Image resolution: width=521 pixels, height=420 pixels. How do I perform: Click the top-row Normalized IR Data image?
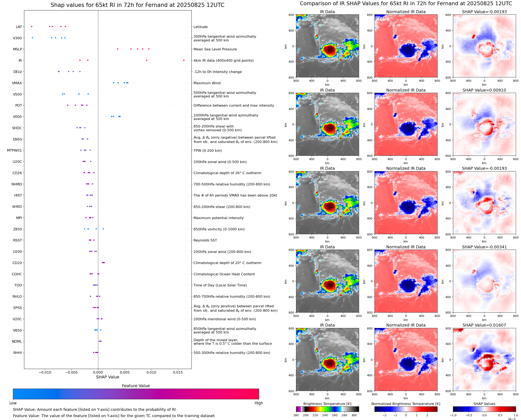406,46
